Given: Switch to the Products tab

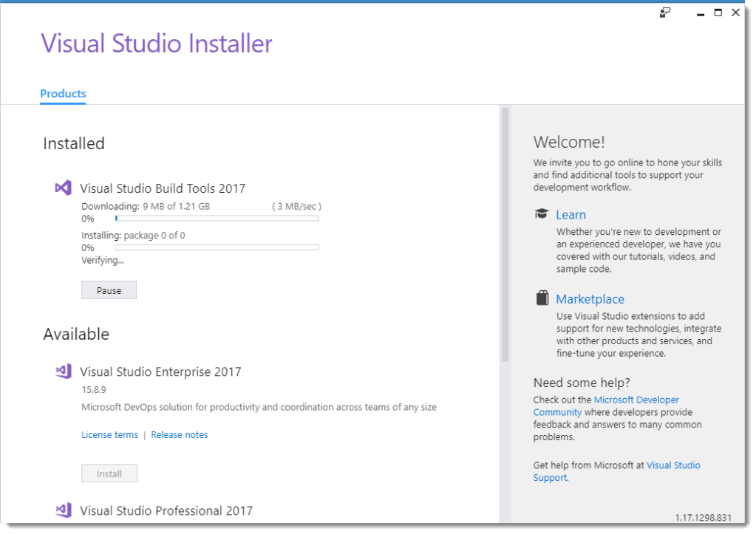Looking at the screenshot, I should 63,94.
